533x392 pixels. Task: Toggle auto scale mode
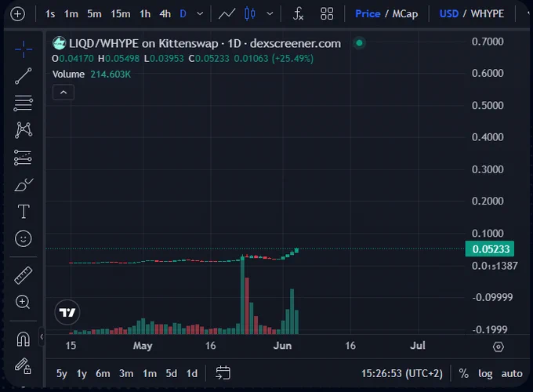(512, 373)
